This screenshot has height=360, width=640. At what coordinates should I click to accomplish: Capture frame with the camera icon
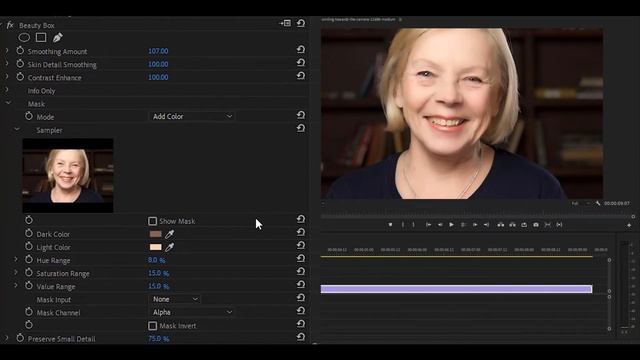pyautogui.click(x=536, y=224)
